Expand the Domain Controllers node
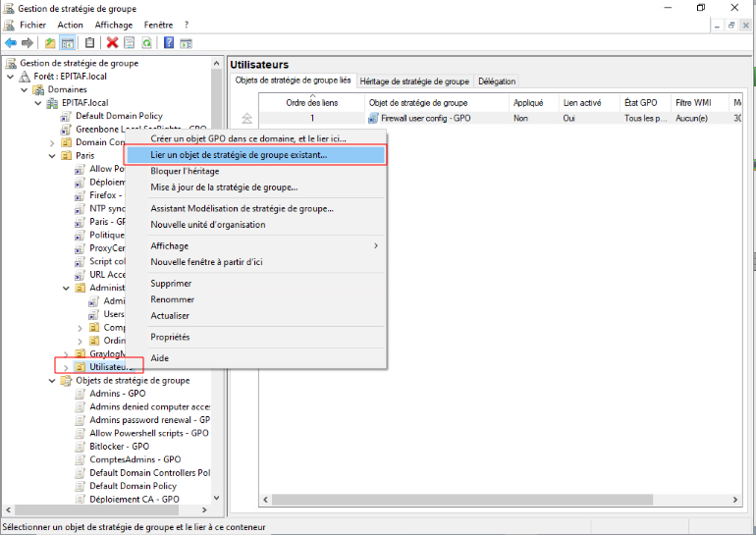This screenshot has width=756, height=535. point(53,142)
